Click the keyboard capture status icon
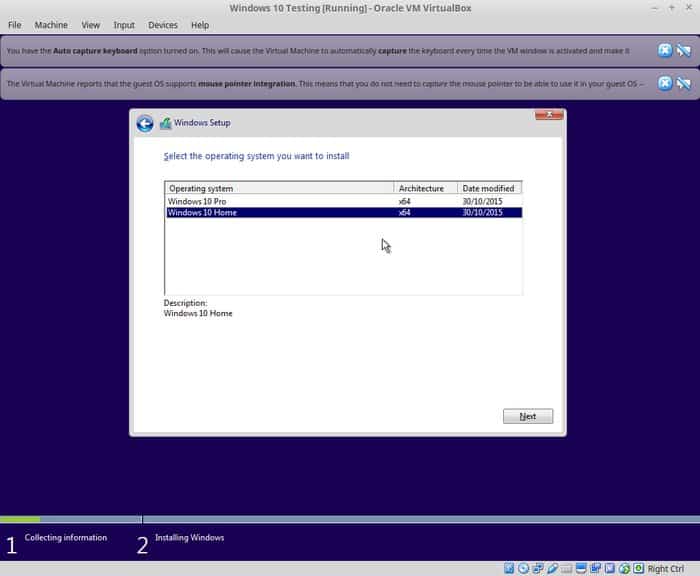 point(638,568)
